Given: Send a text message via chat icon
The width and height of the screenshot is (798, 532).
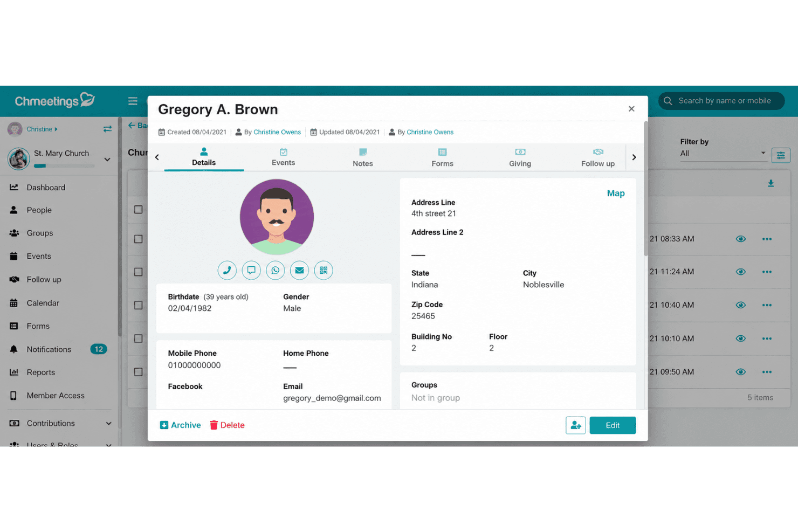Looking at the screenshot, I should (x=251, y=270).
